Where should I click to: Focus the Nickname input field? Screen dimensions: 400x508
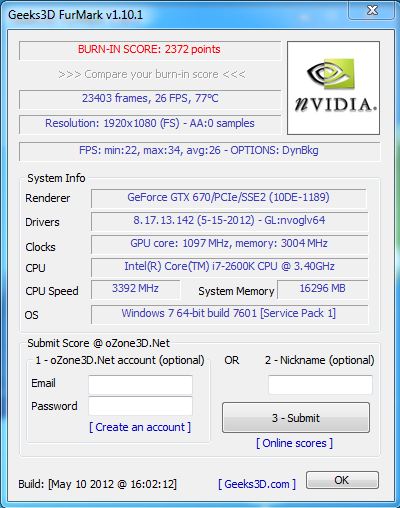320,385
